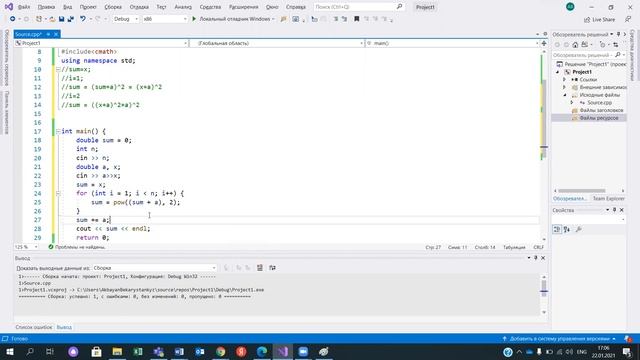Open File Explorer from the taskbar
Image resolution: width=640 pixels, height=360 pixels.
tap(117, 351)
